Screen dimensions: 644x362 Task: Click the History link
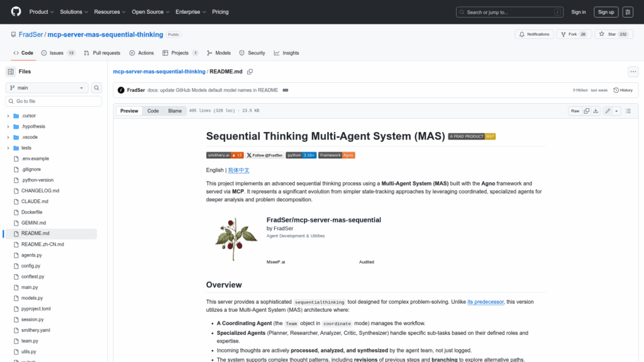pos(623,90)
